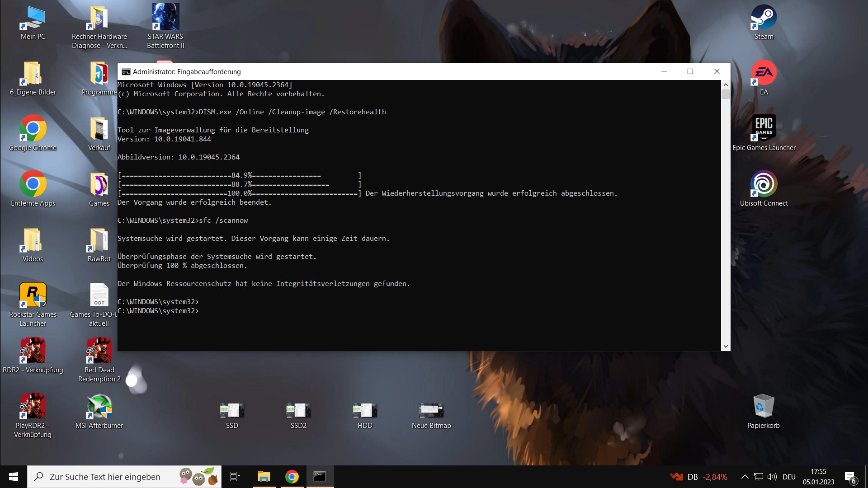Open the volume control in system tray
The height and width of the screenshot is (488, 868).
pyautogui.click(x=772, y=477)
